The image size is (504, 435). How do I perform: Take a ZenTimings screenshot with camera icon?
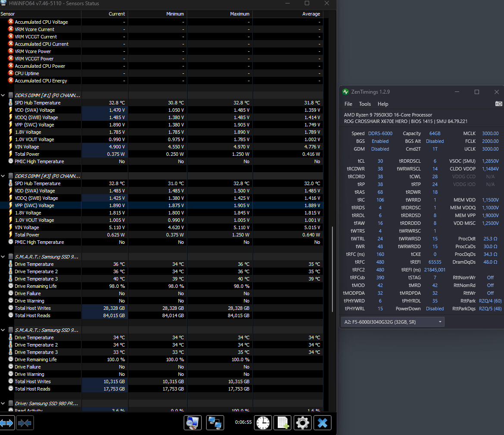498,104
